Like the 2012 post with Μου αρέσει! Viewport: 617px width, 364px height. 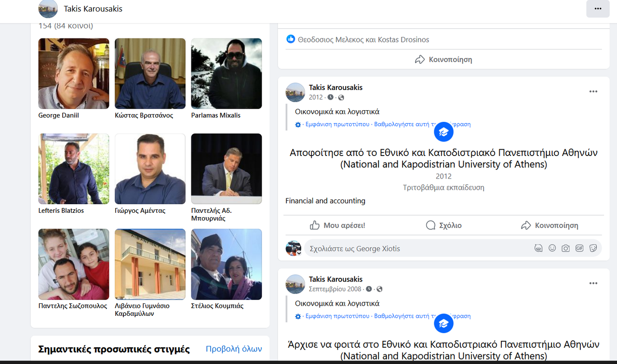(337, 225)
